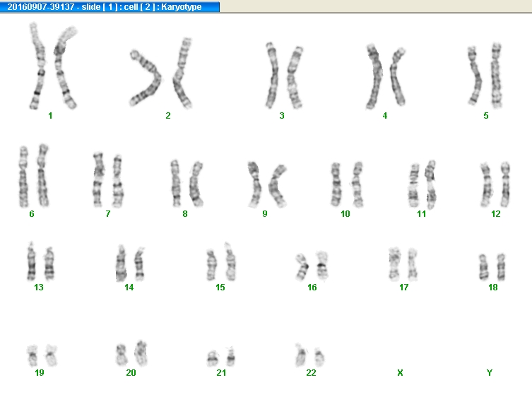Screen dimensions: 532x409
Task: Select the chromosome 15 pair image
Action: (221, 261)
